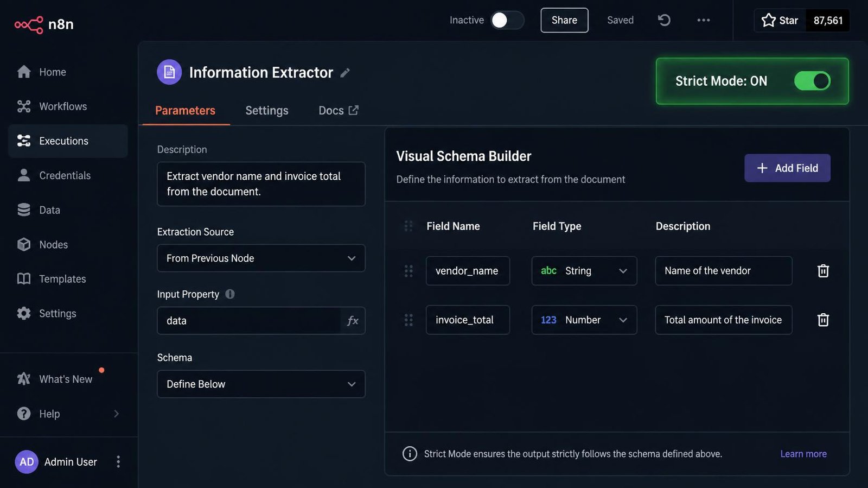Show Input Property info tooltip icon
The height and width of the screenshot is (488, 868).
(230, 294)
